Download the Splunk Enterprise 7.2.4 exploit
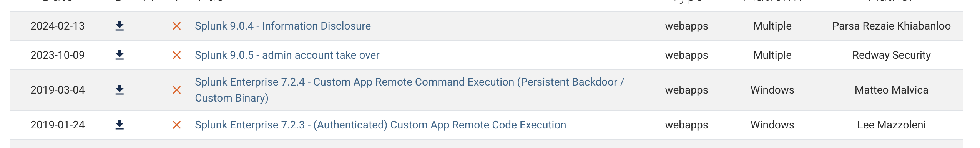The image size is (980, 148). [x=120, y=90]
